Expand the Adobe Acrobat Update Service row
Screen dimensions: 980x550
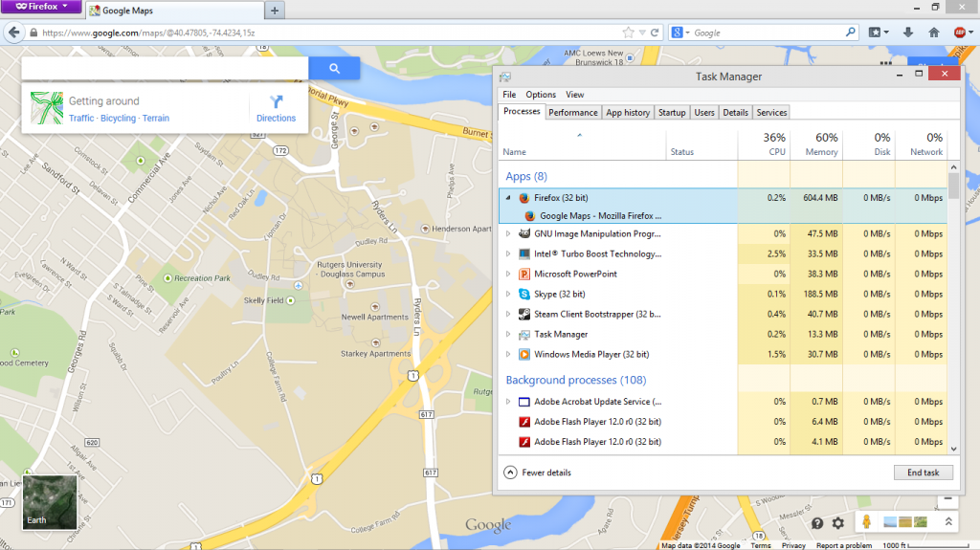[x=508, y=402]
